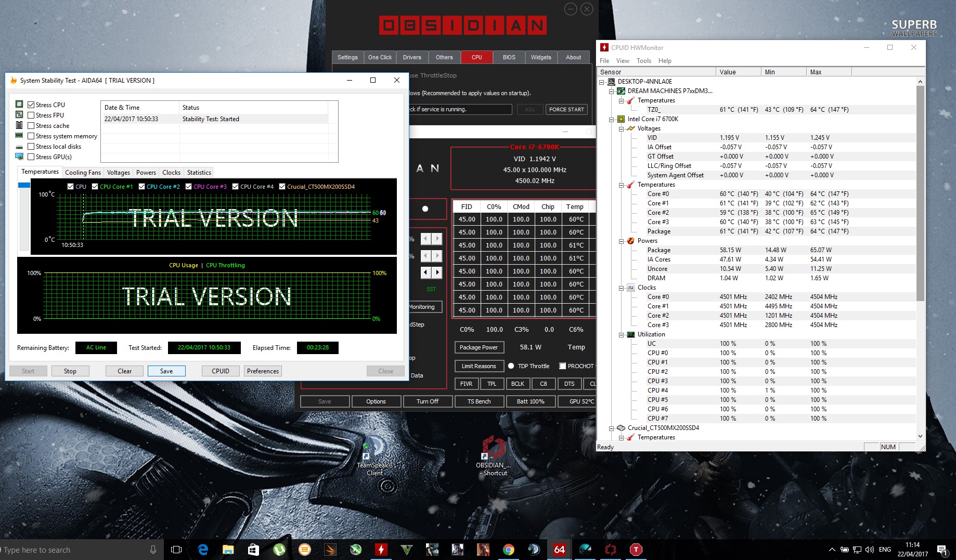Toggle CPU Core #1 graph checkbox
This screenshot has width=956, height=560.
pyautogui.click(x=95, y=186)
